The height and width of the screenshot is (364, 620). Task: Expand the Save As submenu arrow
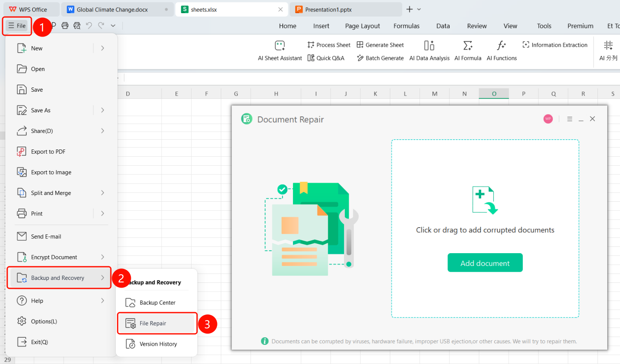tap(102, 110)
